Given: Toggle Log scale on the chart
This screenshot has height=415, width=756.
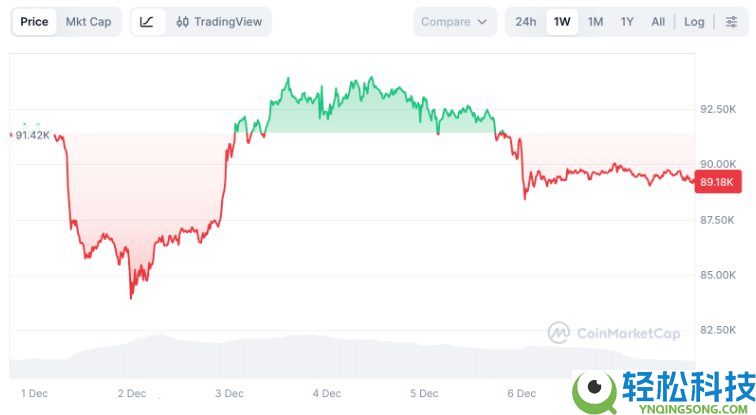Looking at the screenshot, I should coord(694,22).
